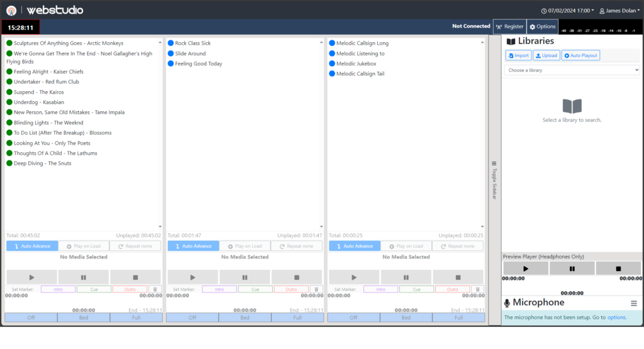
Task: Delete markers with second channel trash icon
Action: click(x=316, y=289)
